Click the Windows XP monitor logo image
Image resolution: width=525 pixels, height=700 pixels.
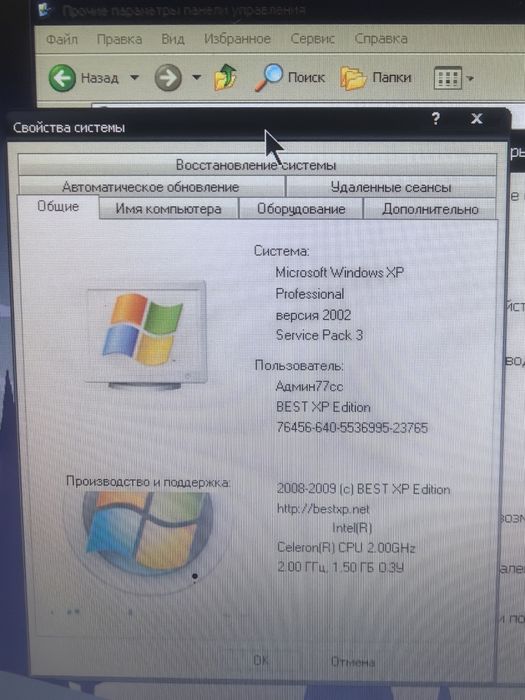pyautogui.click(x=146, y=334)
